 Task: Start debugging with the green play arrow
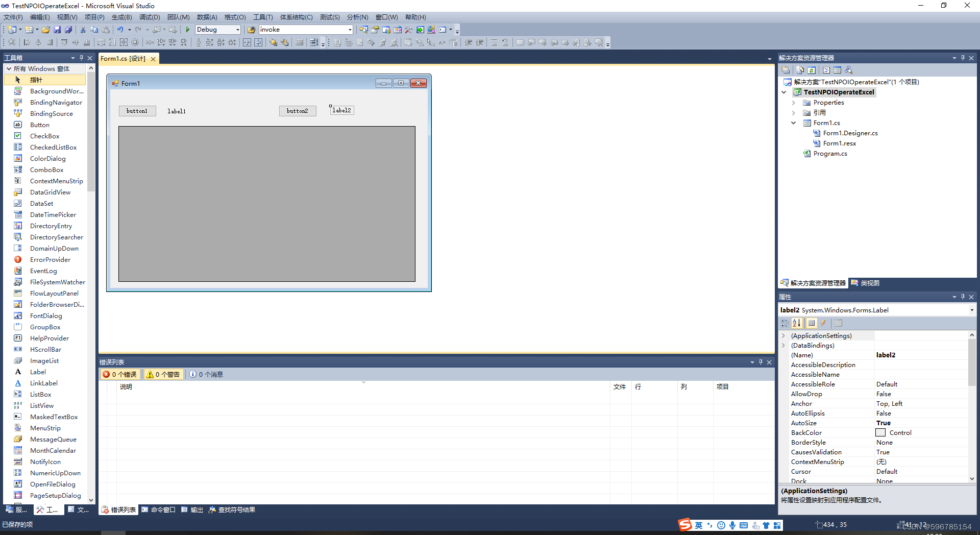click(188, 30)
